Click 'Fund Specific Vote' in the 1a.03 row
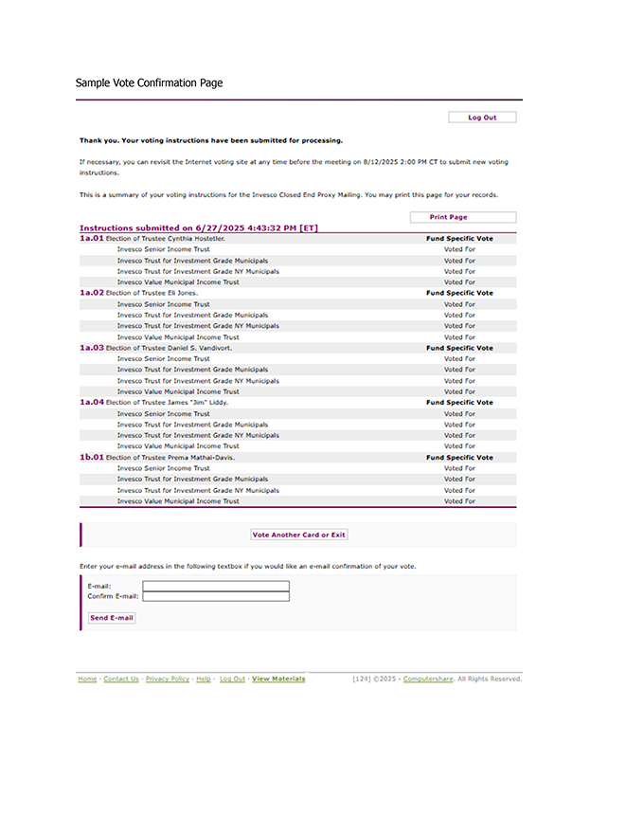644x834 pixels. click(x=459, y=348)
